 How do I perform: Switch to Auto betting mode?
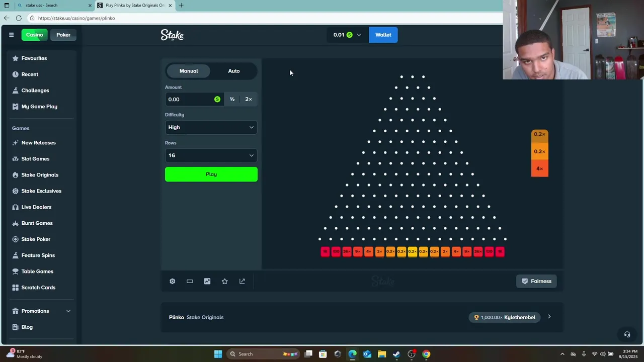pyautogui.click(x=234, y=71)
